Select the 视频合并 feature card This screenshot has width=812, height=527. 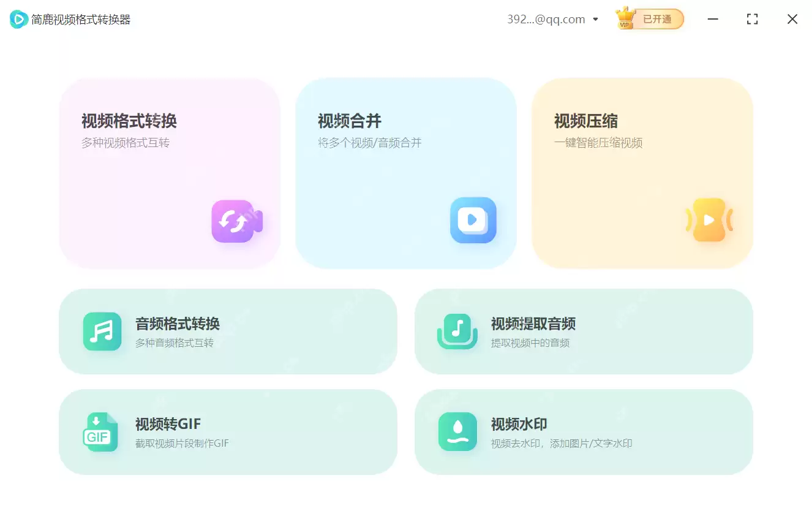(406, 173)
